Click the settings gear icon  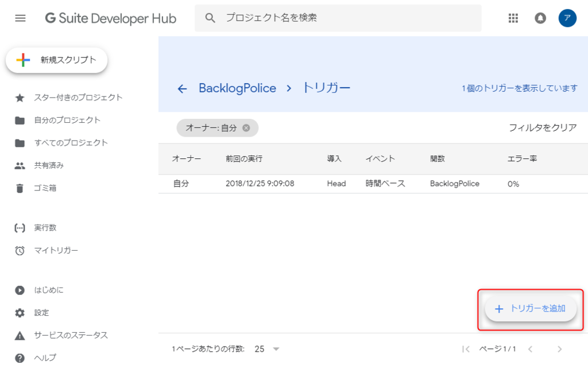coord(20,313)
